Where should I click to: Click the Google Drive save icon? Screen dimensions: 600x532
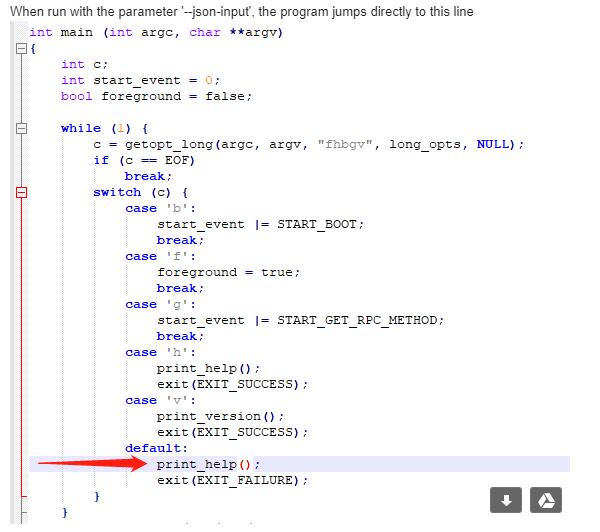[x=545, y=500]
